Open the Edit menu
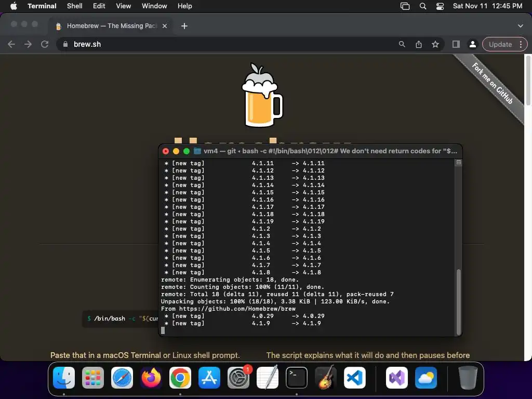Screen dimensions: 532x399 [99, 6]
